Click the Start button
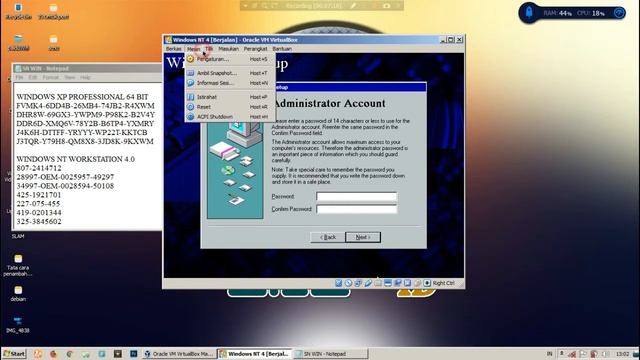The image size is (640, 360). click(14, 354)
